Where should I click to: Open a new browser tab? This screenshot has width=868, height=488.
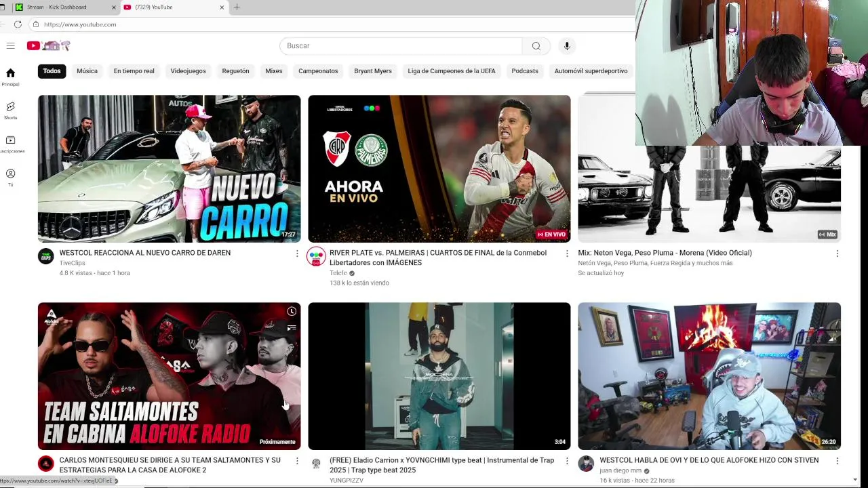[237, 7]
